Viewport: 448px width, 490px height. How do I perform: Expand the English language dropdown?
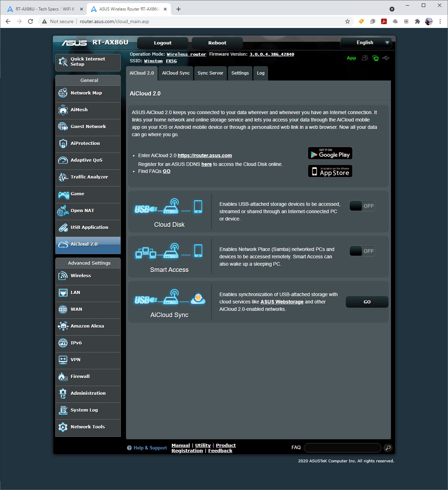(366, 43)
